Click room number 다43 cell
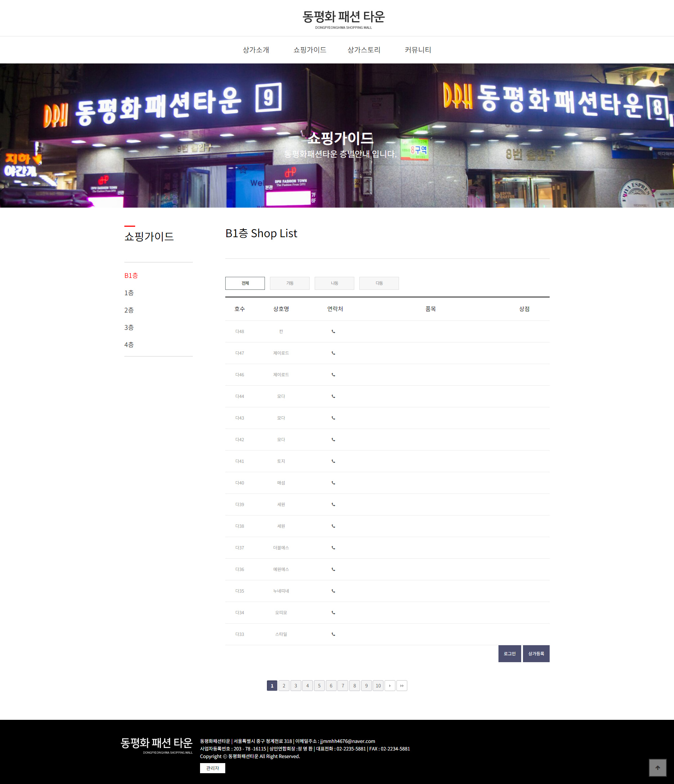Screen dimensions: 674x784 coord(240,418)
